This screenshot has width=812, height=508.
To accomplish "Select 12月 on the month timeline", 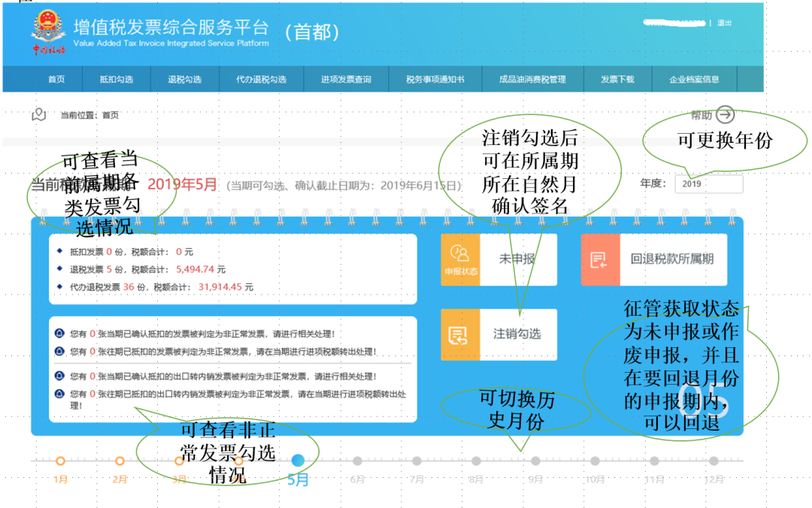I will click(714, 461).
